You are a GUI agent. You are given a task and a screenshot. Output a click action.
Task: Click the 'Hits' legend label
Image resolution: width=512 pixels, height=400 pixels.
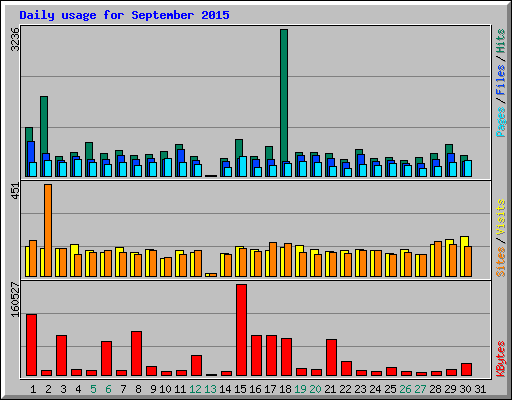pos(500,41)
